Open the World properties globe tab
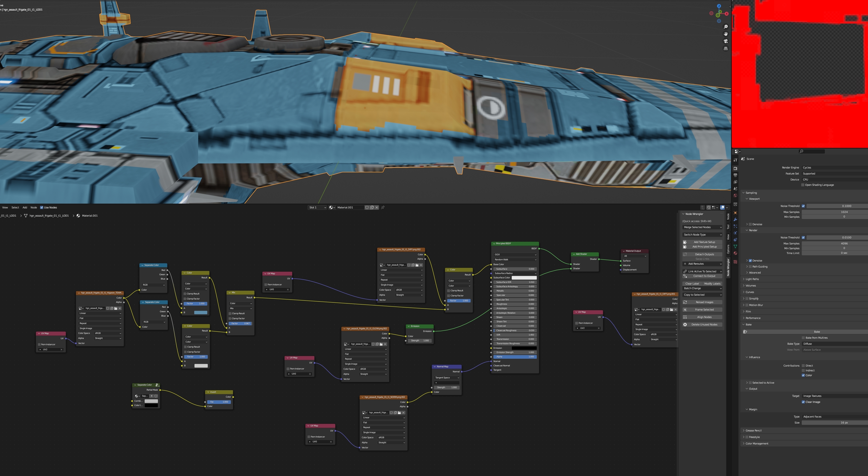Viewport: 868px width, 476px height. point(735,196)
